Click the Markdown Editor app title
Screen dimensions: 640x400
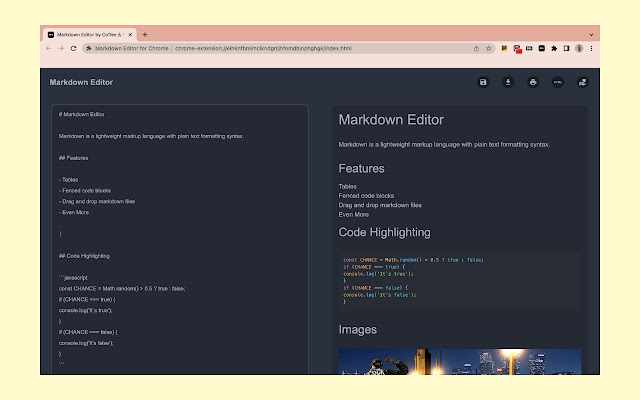[x=81, y=82]
